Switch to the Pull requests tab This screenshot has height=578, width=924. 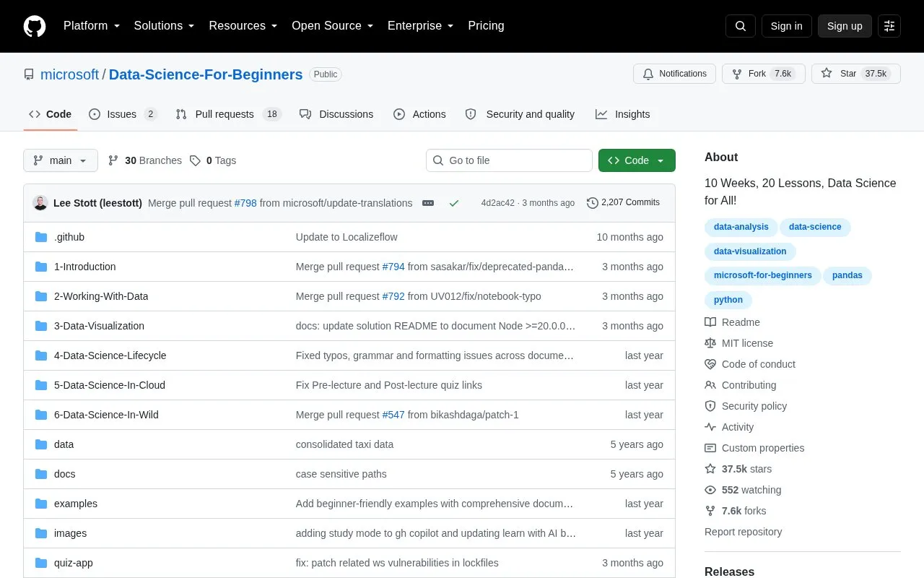228,114
